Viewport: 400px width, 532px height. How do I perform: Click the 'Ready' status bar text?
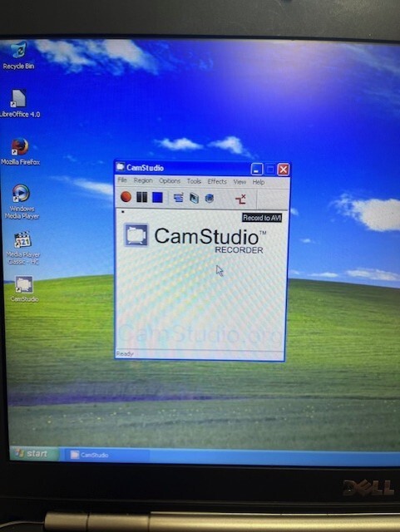click(x=125, y=353)
